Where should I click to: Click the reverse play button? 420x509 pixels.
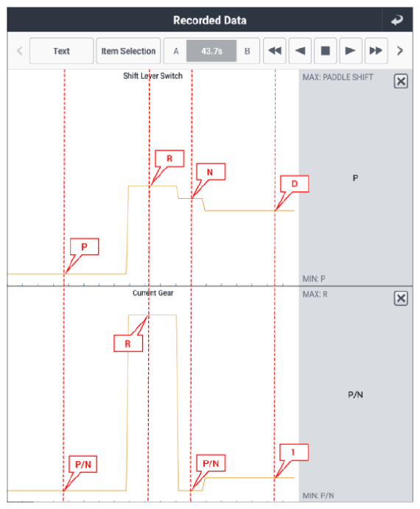click(300, 51)
